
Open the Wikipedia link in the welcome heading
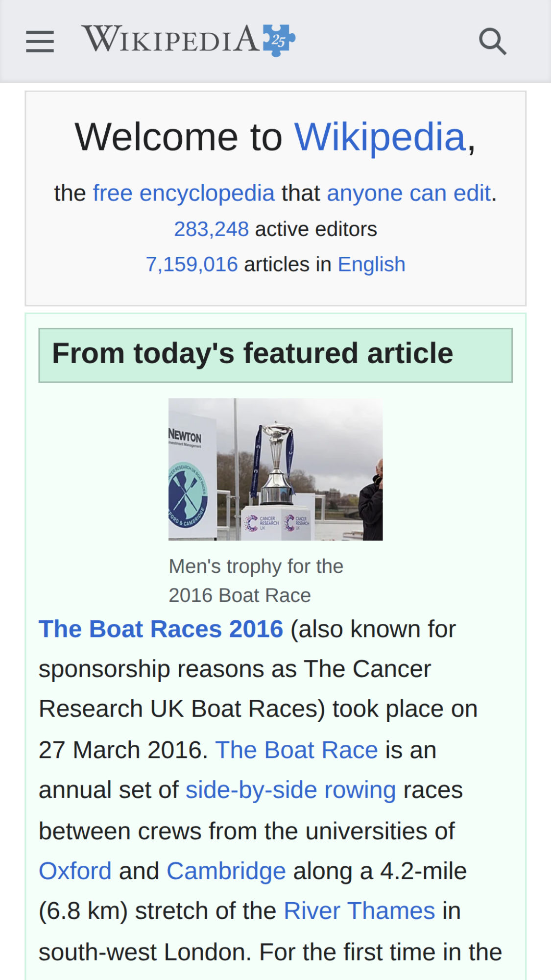click(x=380, y=137)
